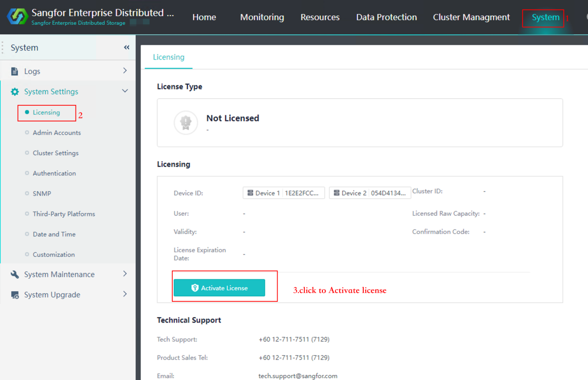
Task: Open the Home menu
Action: (x=204, y=17)
